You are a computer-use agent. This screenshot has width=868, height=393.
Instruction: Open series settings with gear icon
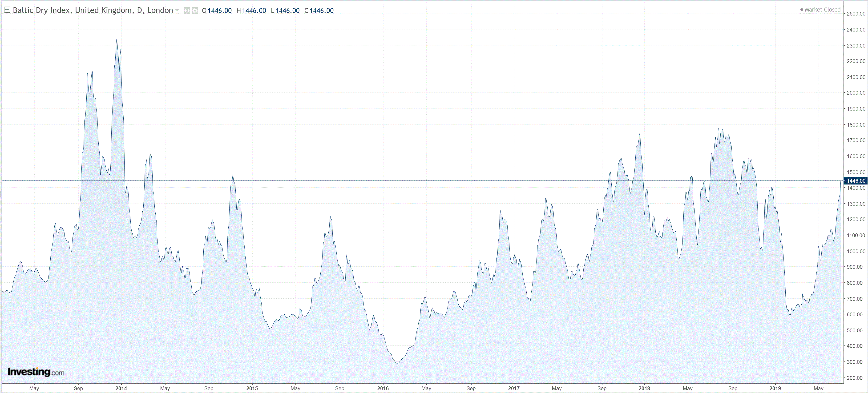(195, 11)
